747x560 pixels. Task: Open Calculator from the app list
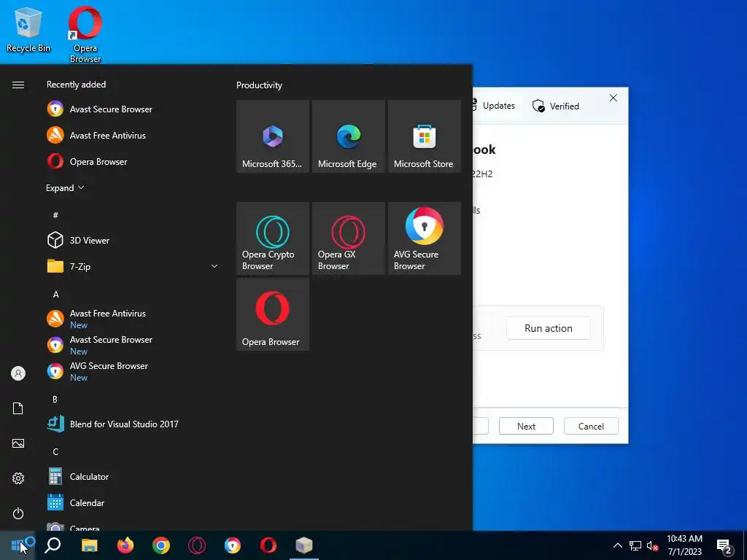[133, 476]
